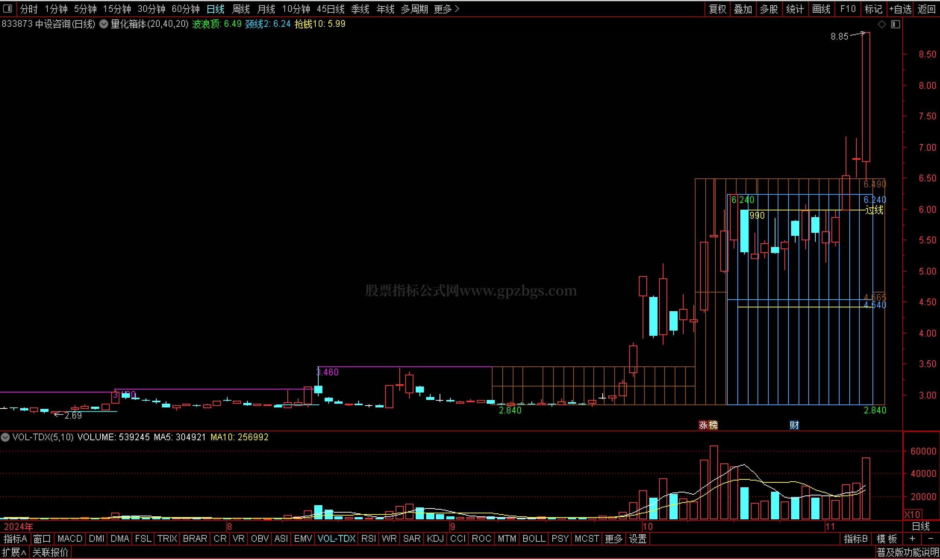Toggle 复权 price adjustment
Viewport: 940px width, 560px height.
[717, 9]
